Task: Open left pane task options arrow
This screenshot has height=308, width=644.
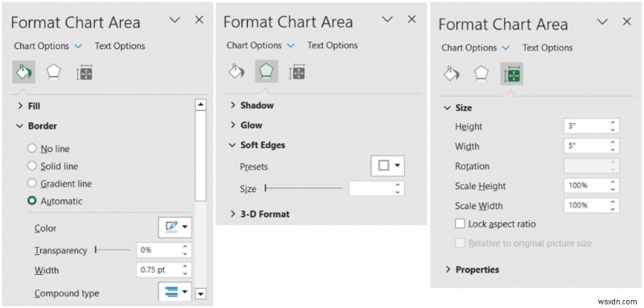Action: pyautogui.click(x=175, y=20)
